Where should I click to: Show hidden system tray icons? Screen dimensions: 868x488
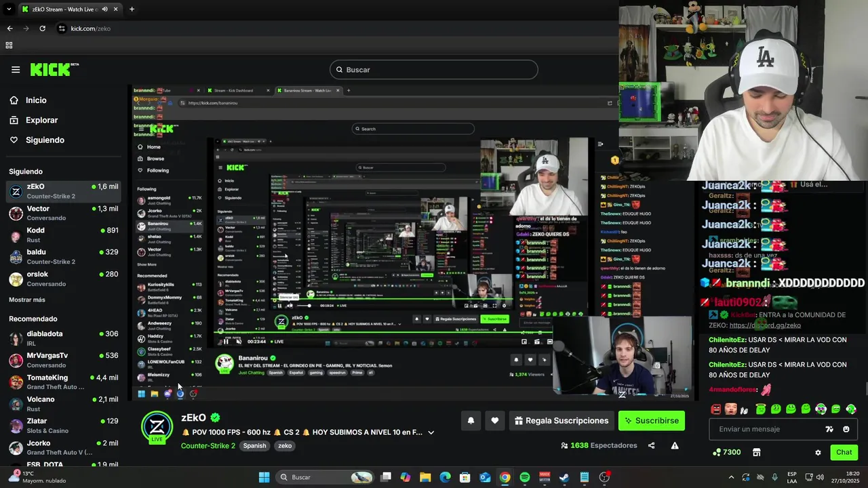pos(731,477)
